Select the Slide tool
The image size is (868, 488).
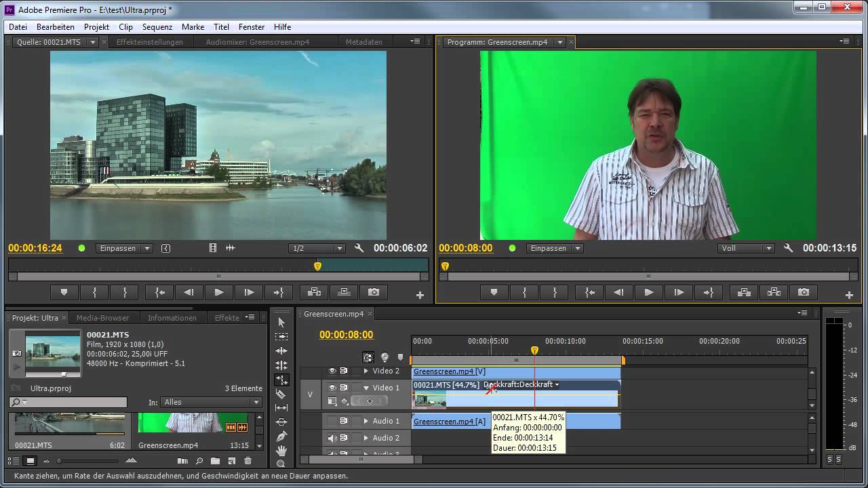tap(281, 422)
